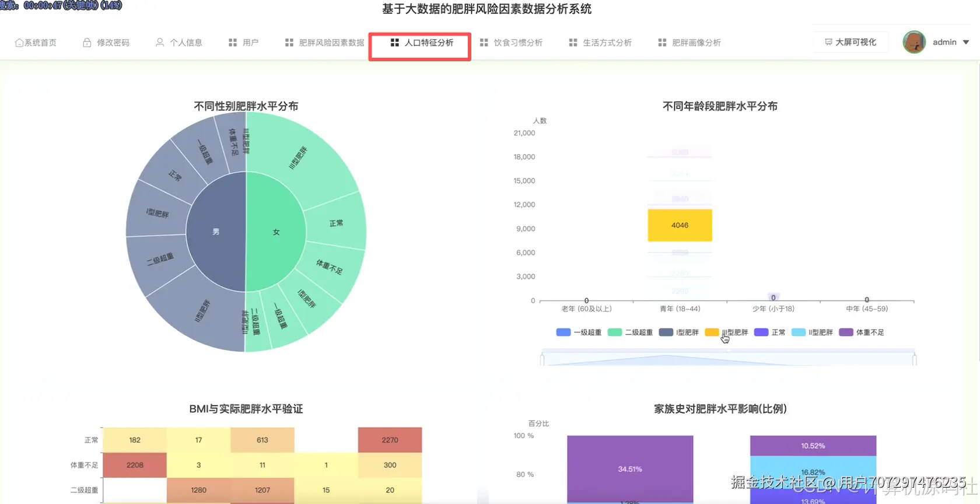Click the person icon for 个人信息

(160, 43)
